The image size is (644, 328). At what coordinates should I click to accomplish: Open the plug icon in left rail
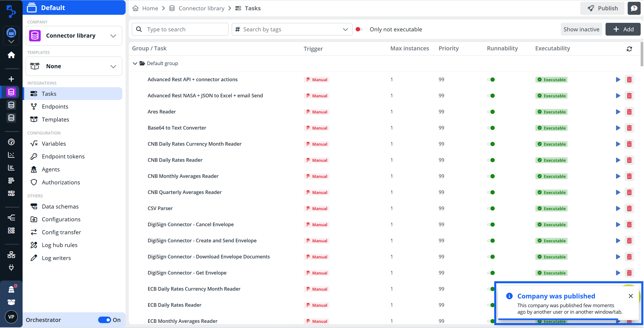11,267
